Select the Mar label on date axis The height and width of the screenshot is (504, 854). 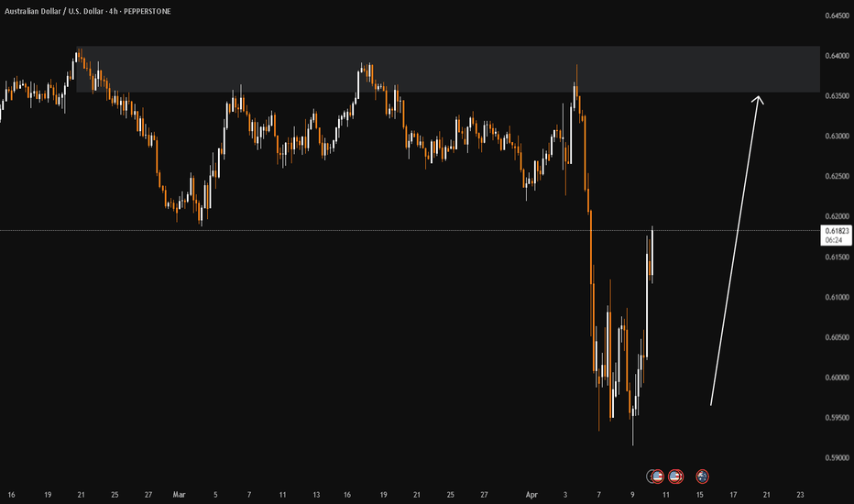point(179,495)
